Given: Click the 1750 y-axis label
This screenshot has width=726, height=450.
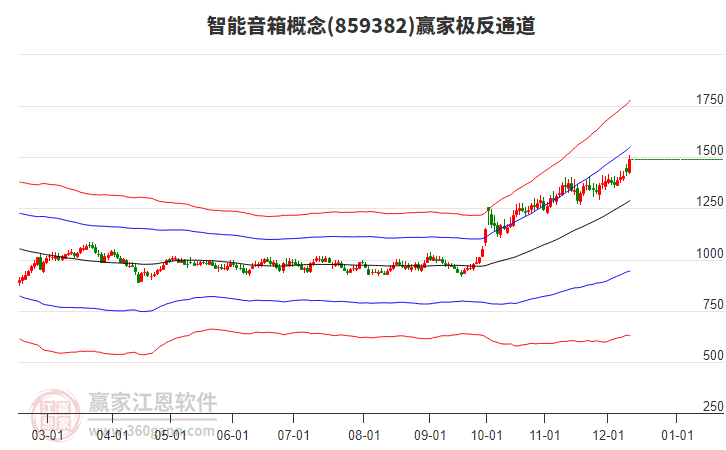Looking at the screenshot, I should point(709,100).
